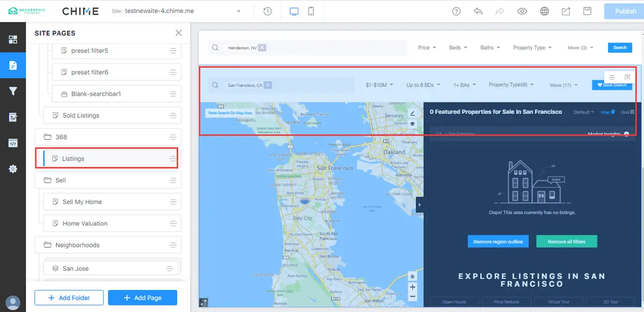Screen dimensions: 644x312
Task: Click the block list menu icon
Action: click(x=612, y=77)
